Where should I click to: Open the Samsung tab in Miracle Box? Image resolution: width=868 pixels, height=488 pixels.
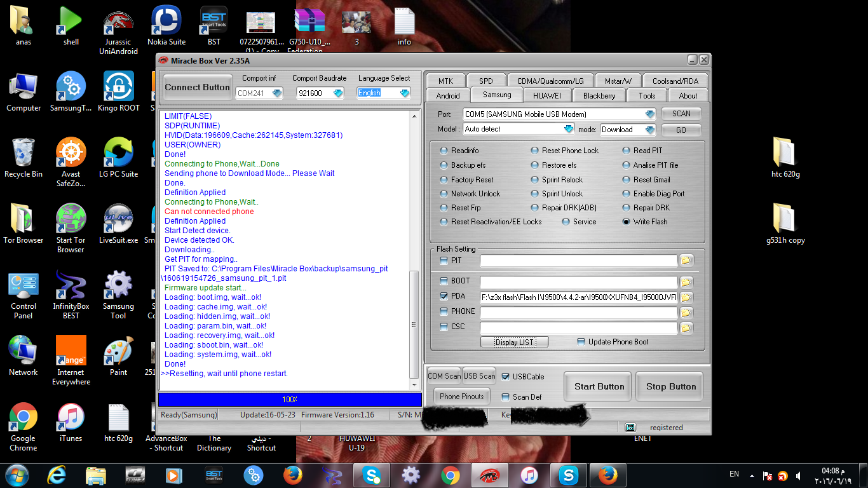(x=496, y=95)
